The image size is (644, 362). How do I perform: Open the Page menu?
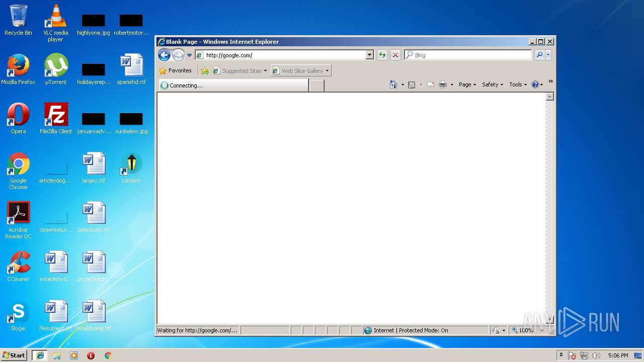tap(467, 84)
